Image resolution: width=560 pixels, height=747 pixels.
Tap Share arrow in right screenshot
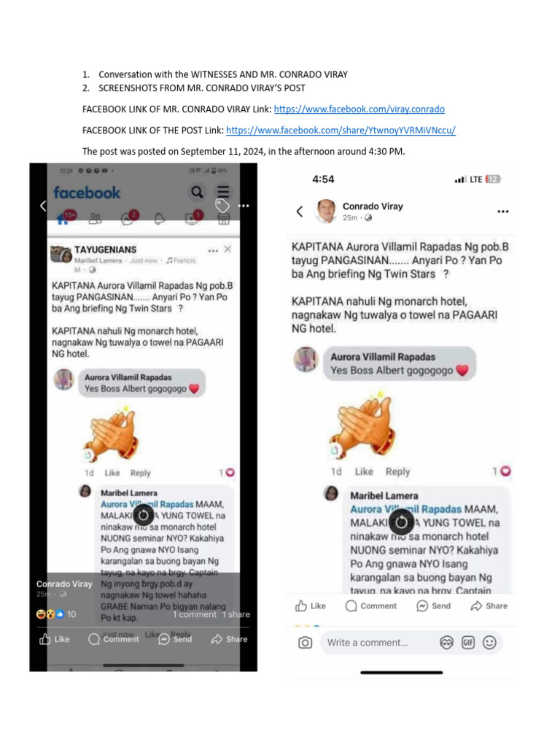[x=489, y=606]
